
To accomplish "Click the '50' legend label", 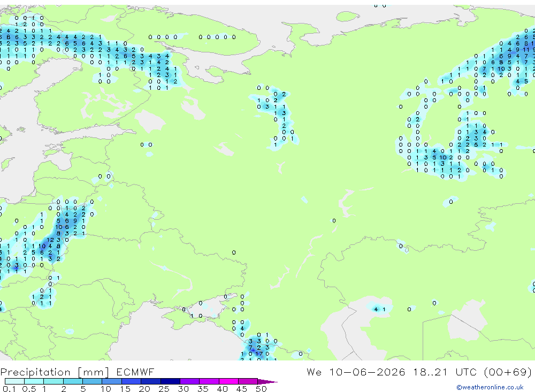I will (x=262, y=389).
